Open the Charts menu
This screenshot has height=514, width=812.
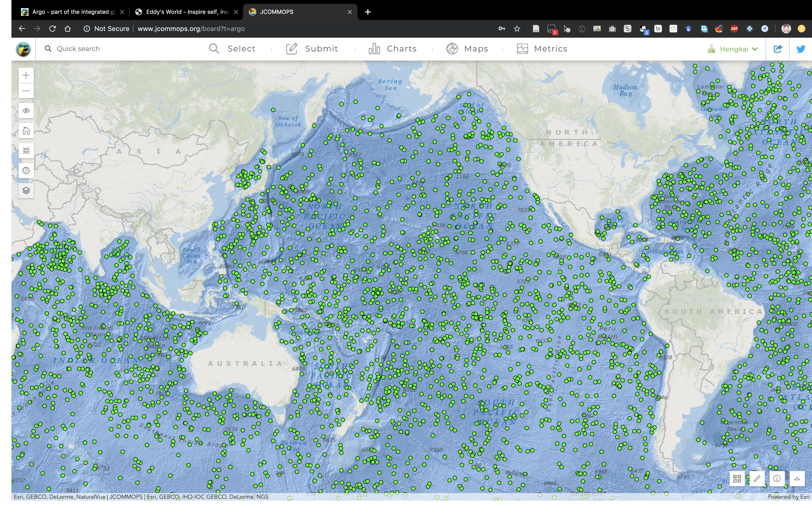point(392,49)
